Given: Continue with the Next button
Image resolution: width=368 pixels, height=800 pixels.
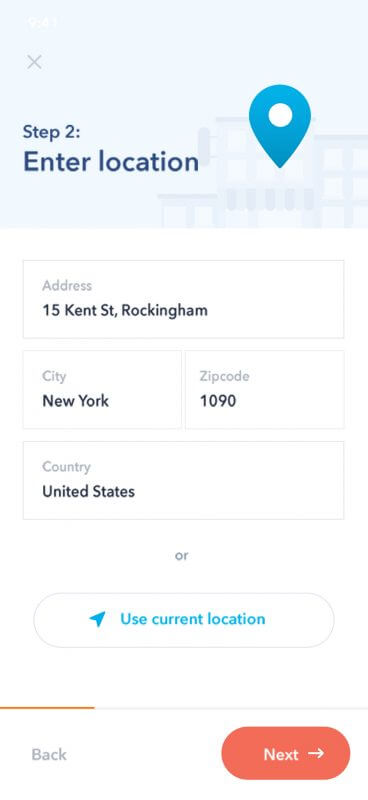Looking at the screenshot, I should 286,753.
